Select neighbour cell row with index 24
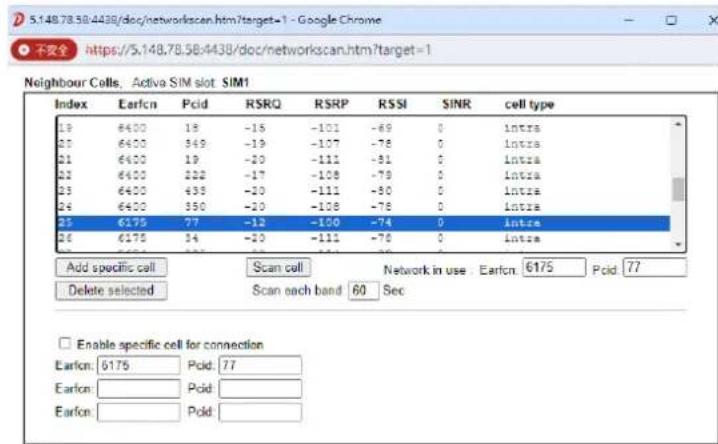Screen dimensions: 718x444 tap(364, 206)
